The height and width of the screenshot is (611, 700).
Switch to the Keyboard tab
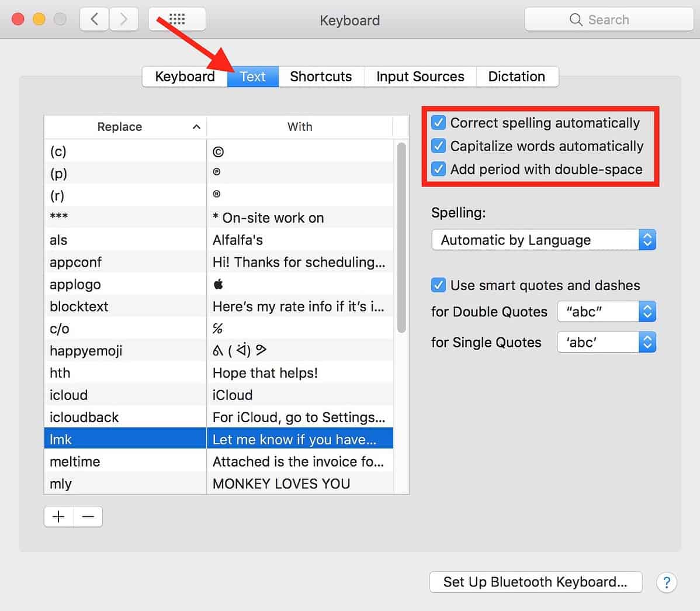click(x=184, y=77)
